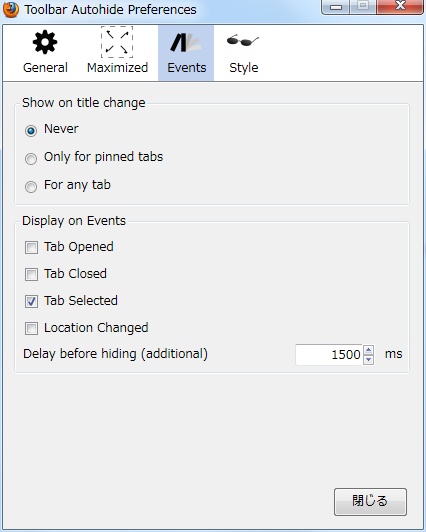Image resolution: width=426 pixels, height=532 pixels.
Task: Increase delay with the up spinner arrow
Action: [x=368, y=349]
